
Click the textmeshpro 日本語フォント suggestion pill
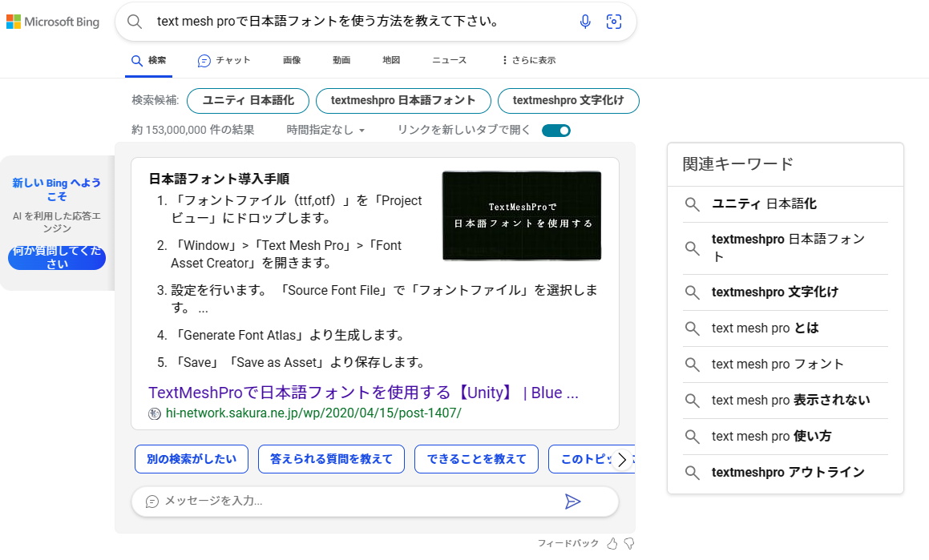(403, 101)
